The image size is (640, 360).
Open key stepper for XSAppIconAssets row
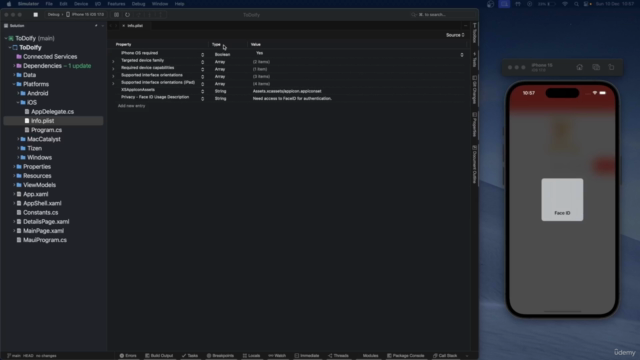[x=202, y=91]
